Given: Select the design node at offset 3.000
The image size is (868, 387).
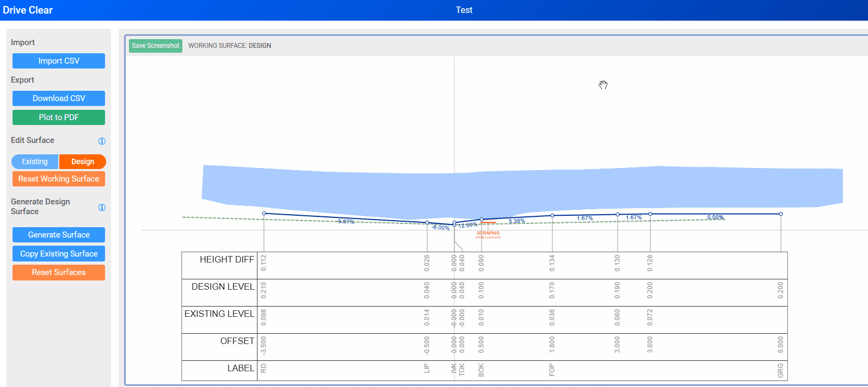Looking at the screenshot, I should tap(618, 214).
